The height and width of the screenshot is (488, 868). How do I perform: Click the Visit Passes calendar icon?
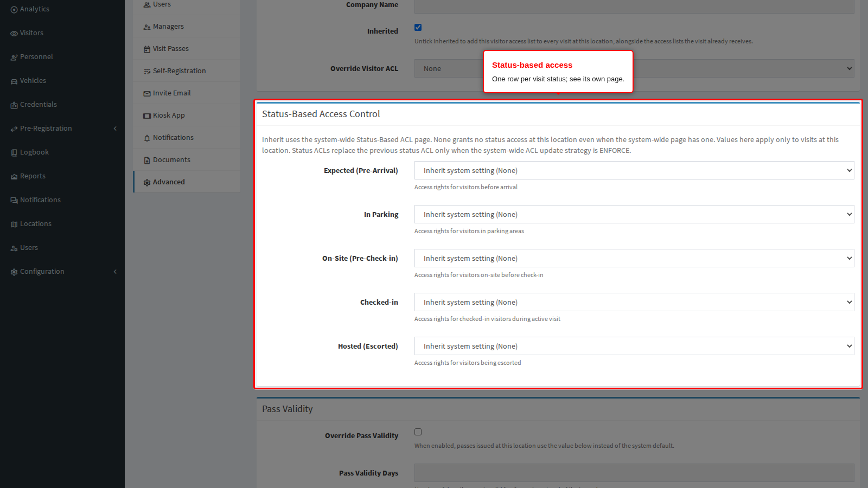click(x=147, y=49)
